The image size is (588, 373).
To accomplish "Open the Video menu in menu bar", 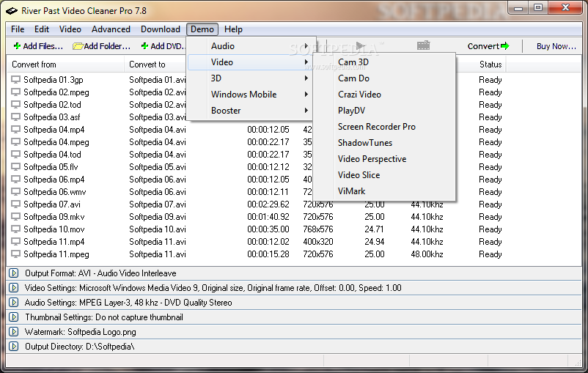I will [70, 29].
